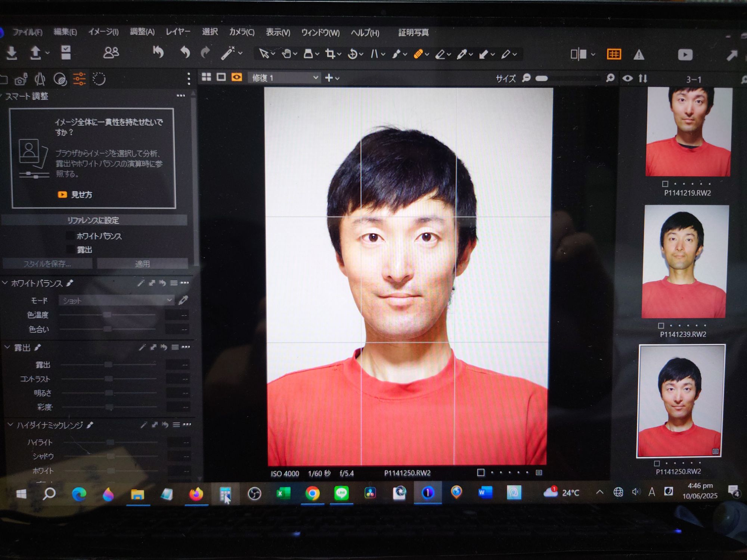The image size is (747, 560).
Task: Click the greyed Redo arrow icon
Action: click(205, 53)
